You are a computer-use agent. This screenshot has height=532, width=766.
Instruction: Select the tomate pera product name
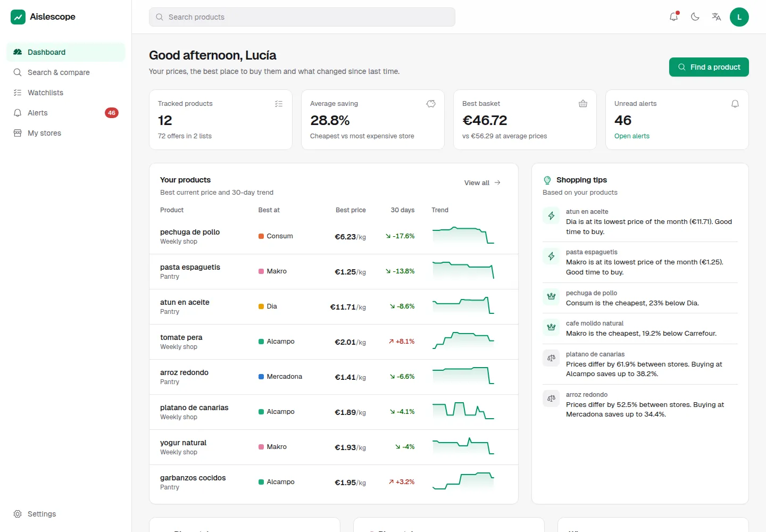coord(181,337)
